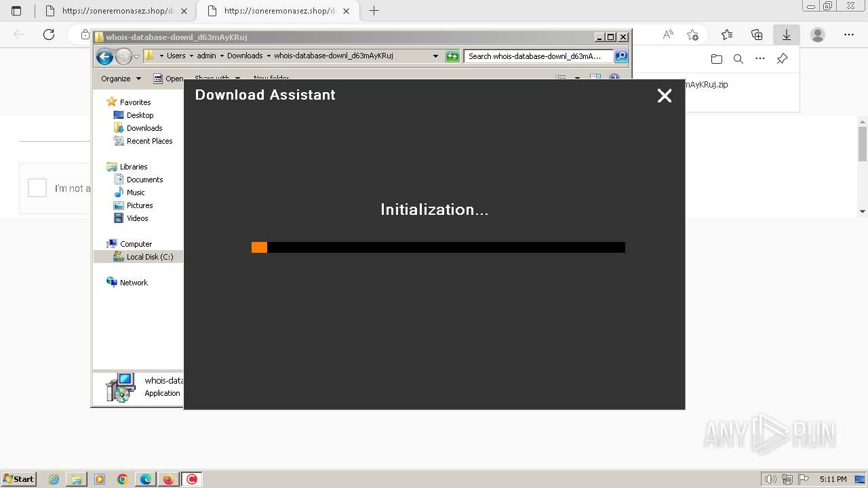Click Users in Explorer address path
Screen dimensions: 868x488
click(176, 56)
